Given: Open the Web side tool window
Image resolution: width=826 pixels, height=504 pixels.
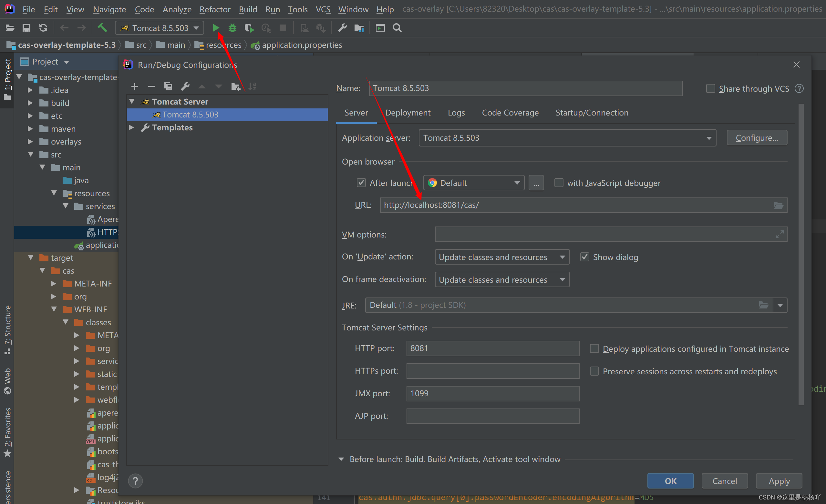Looking at the screenshot, I should pyautogui.click(x=7, y=381).
